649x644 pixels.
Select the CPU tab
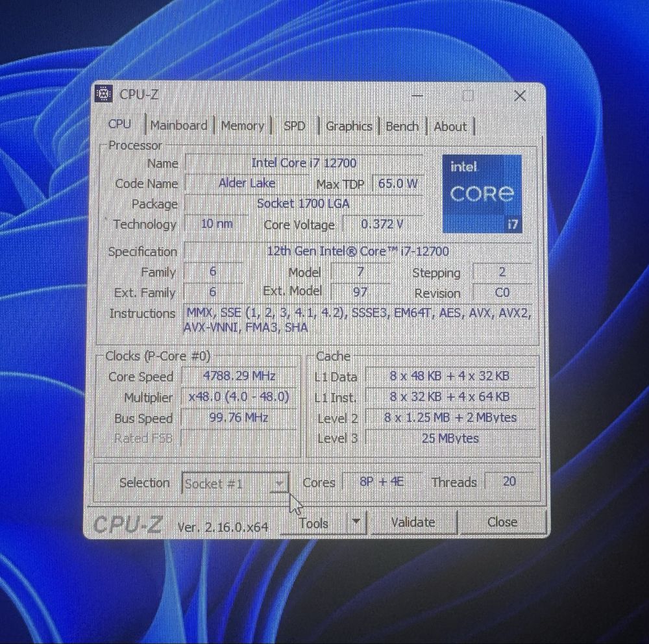click(x=119, y=124)
